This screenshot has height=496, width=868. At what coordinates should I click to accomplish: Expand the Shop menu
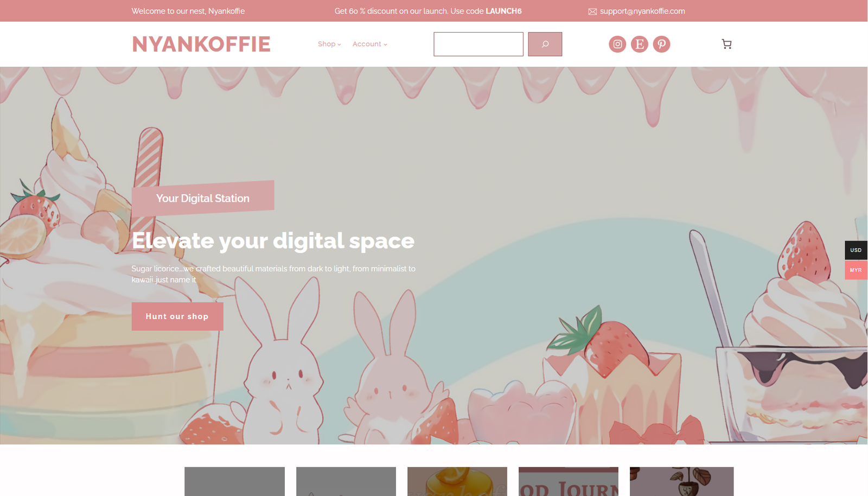329,44
